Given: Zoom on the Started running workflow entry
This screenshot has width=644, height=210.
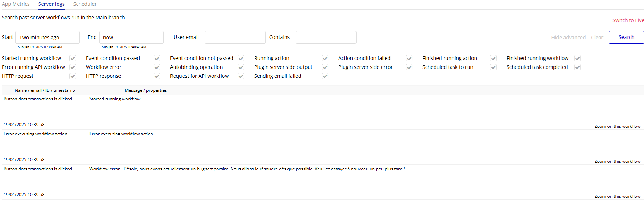Looking at the screenshot, I should (x=617, y=126).
